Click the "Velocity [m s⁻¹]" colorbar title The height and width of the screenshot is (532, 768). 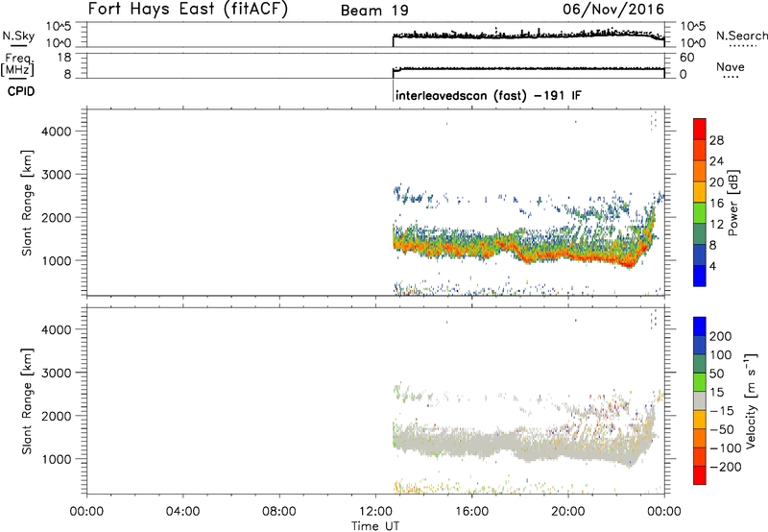pos(752,400)
